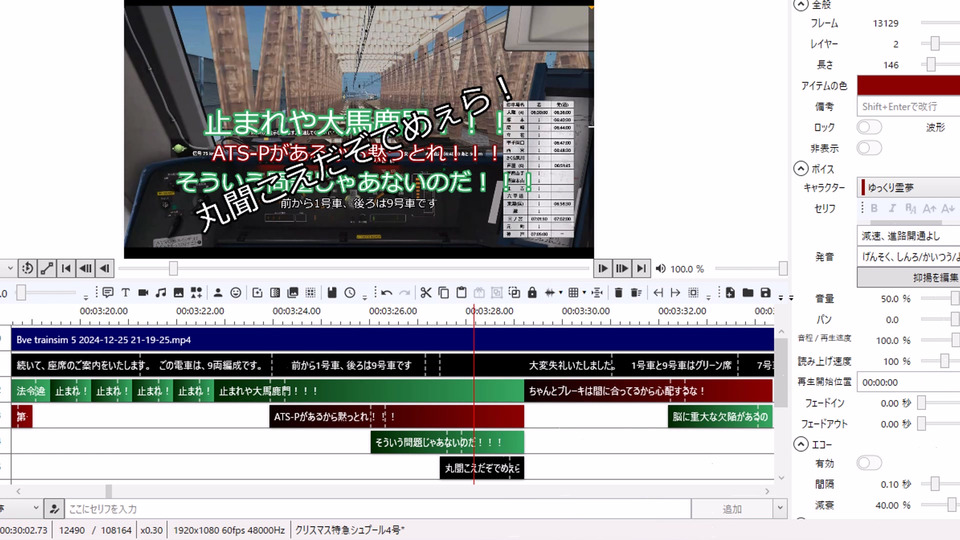The height and width of the screenshot is (540, 960).
Task: Add an audio item with the music note icon
Action: point(161,293)
